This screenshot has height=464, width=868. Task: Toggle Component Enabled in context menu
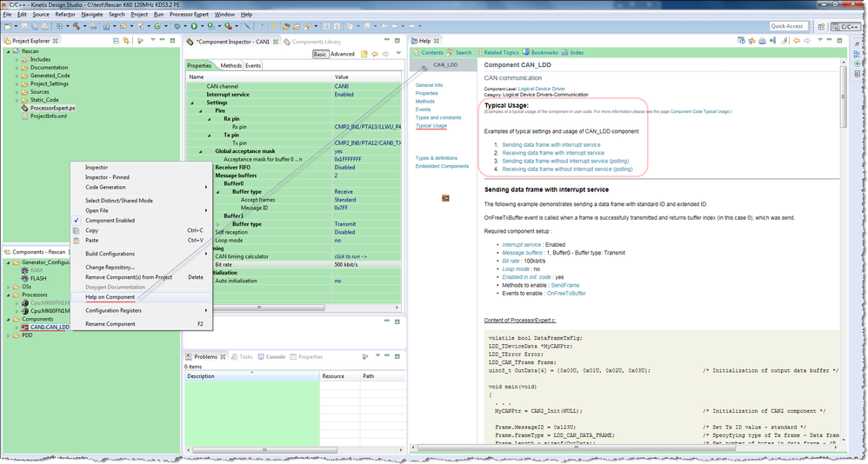click(110, 221)
